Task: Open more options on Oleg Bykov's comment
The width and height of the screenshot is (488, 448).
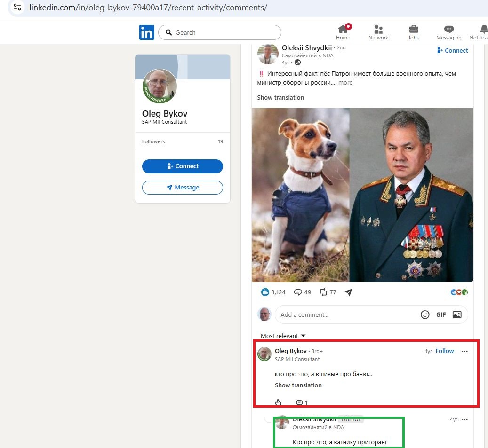Action: pyautogui.click(x=464, y=351)
